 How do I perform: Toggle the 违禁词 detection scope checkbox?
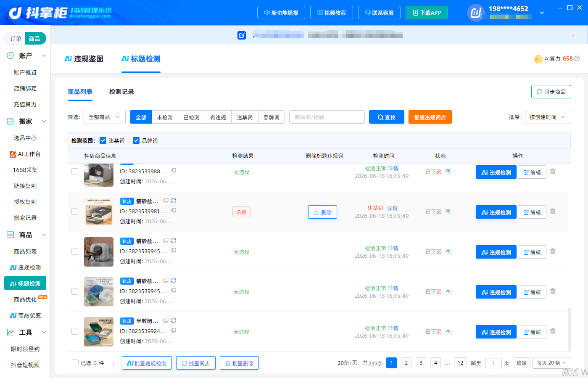tap(103, 140)
